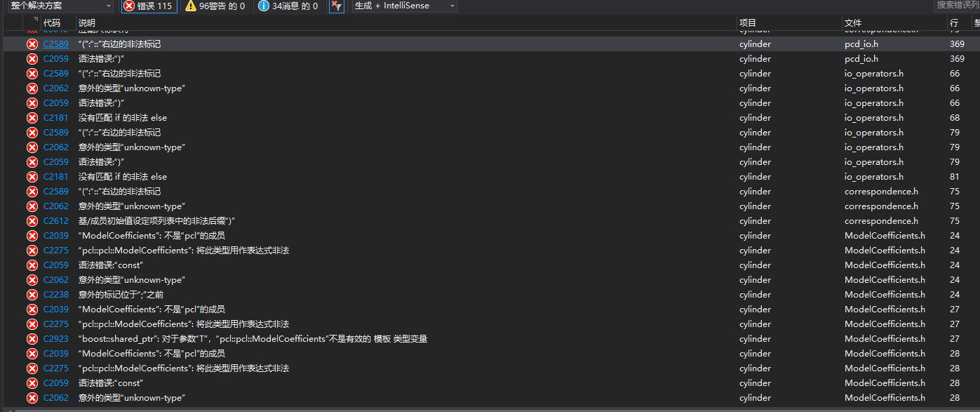Click error icon of C2039 line 28 row
The height and width of the screenshot is (412, 980).
[32, 354]
